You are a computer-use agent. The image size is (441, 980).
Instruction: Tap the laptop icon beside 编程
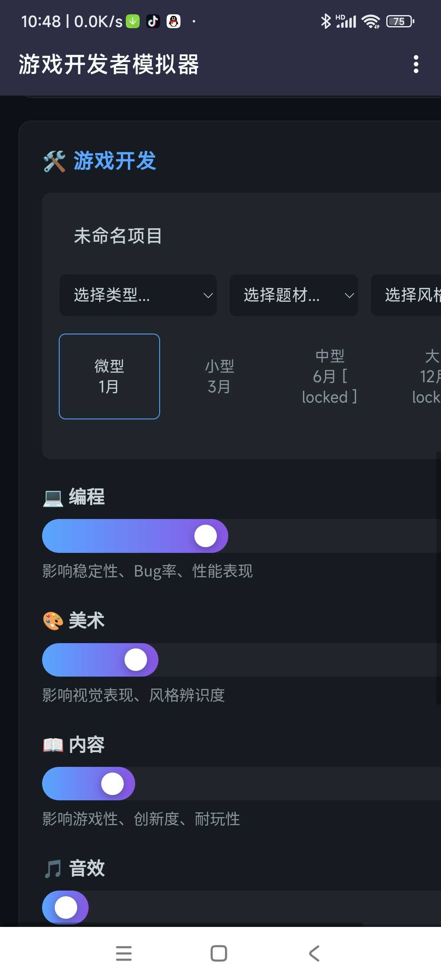coord(53,498)
